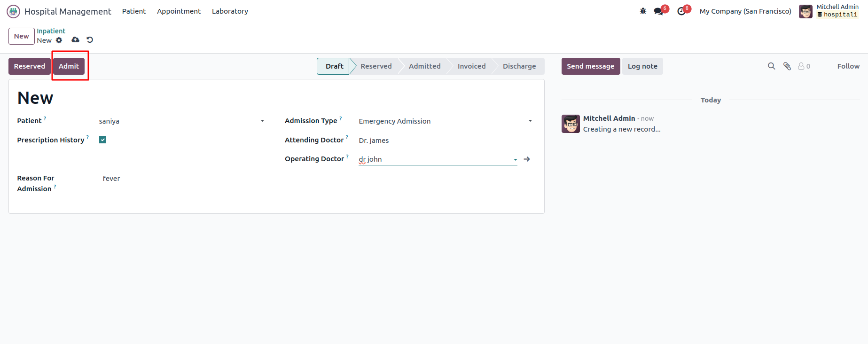Search messages with the magnifier icon
This screenshot has height=344, width=868.
click(x=771, y=66)
